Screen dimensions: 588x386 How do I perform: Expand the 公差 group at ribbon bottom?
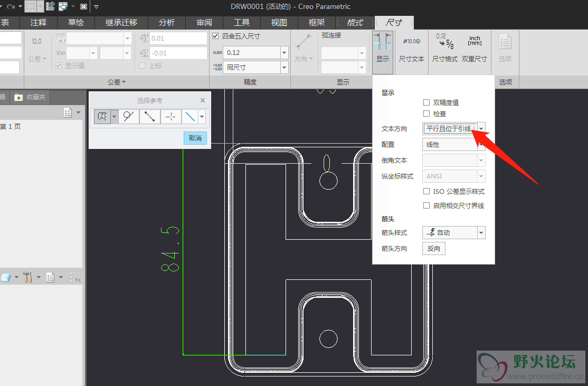coord(117,82)
